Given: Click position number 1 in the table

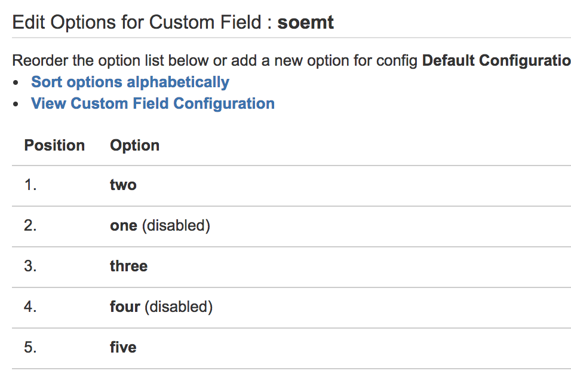Looking at the screenshot, I should coord(30,185).
